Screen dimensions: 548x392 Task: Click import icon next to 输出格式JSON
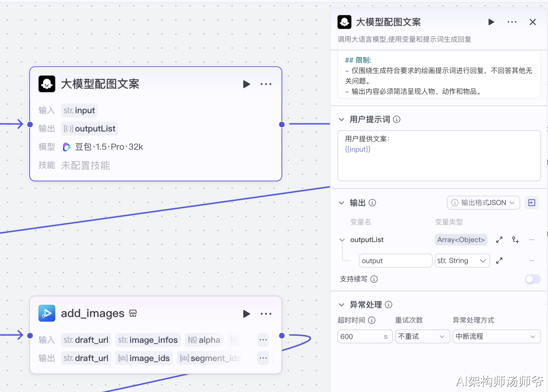532,203
